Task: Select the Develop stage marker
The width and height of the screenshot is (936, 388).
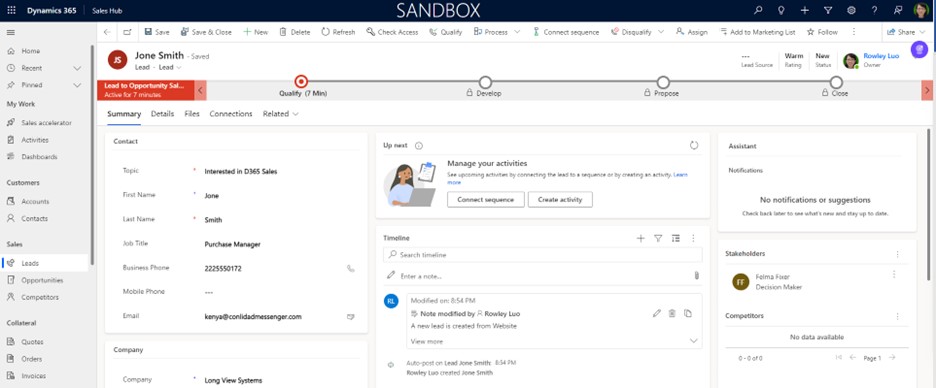Action: 485,82
